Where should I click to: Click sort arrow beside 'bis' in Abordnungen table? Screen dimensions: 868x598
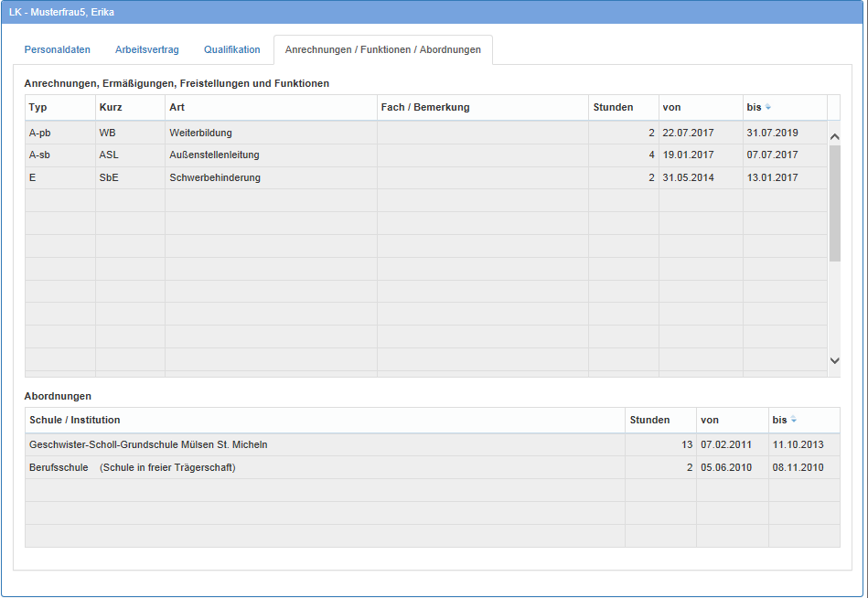794,421
